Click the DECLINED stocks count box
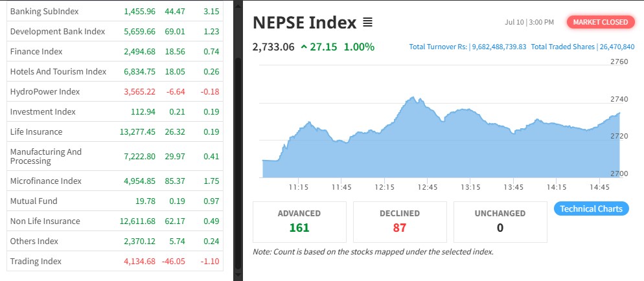This screenshot has height=281, width=644. click(399, 221)
